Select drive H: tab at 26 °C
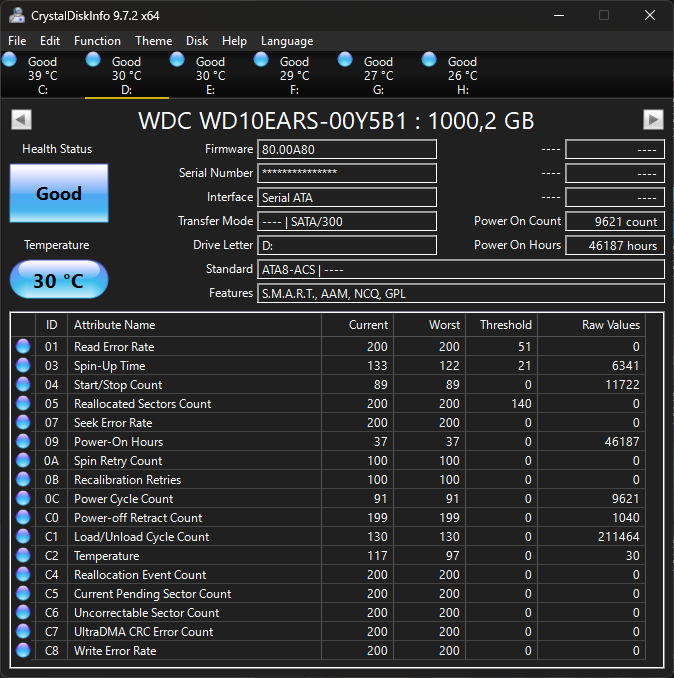Viewport: 674px width, 678px height. pyautogui.click(x=462, y=76)
